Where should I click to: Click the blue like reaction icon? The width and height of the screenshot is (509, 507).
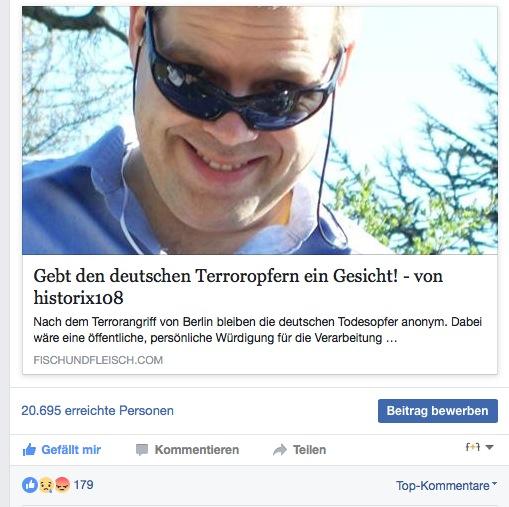tap(30, 485)
